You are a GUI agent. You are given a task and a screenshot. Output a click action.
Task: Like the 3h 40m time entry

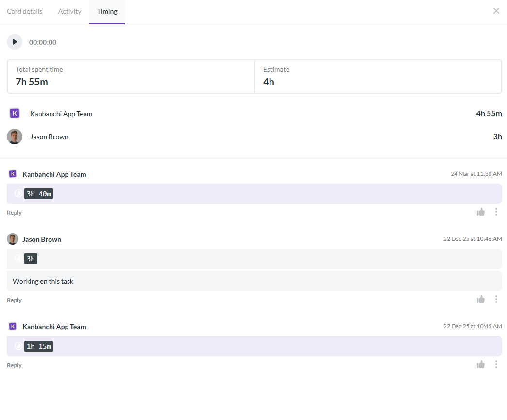[480, 212]
